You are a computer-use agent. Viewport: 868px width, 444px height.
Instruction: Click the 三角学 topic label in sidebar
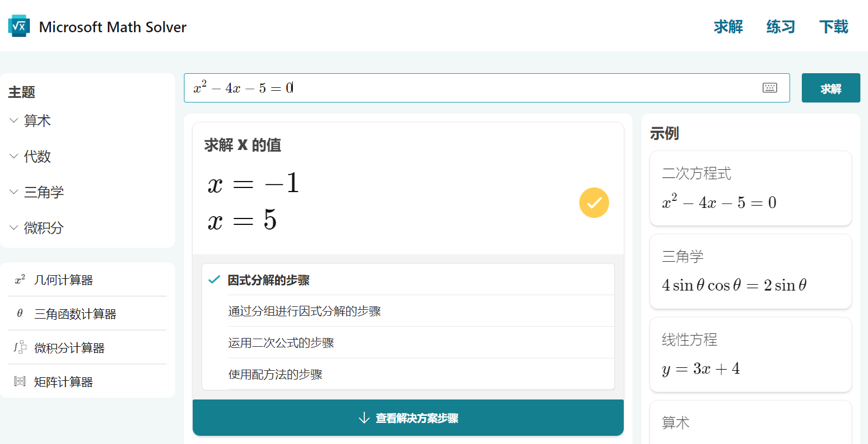point(44,192)
